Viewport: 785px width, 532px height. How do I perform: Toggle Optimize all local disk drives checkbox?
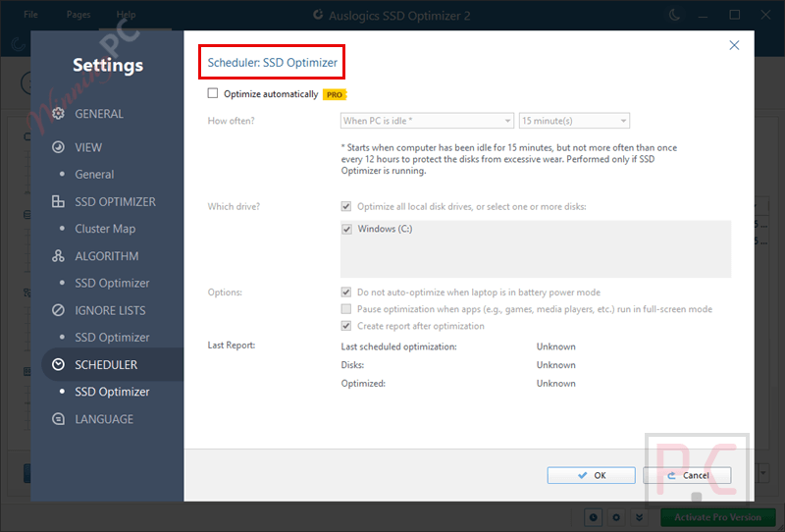click(346, 206)
